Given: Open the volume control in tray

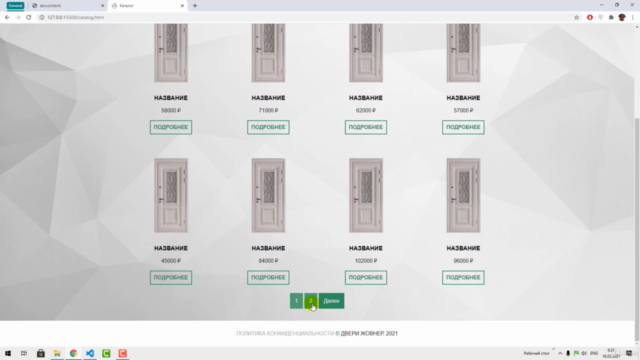Looking at the screenshot, I should click(584, 353).
